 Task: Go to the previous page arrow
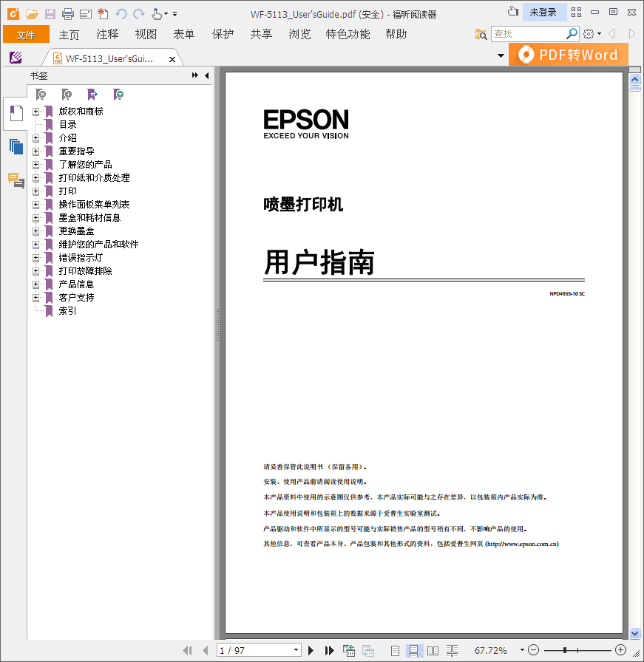click(x=206, y=651)
